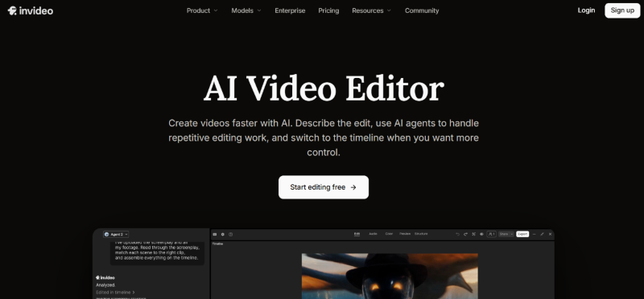Click the video preview thumbnail
Viewport: 644px width, 299px height.
(x=390, y=276)
